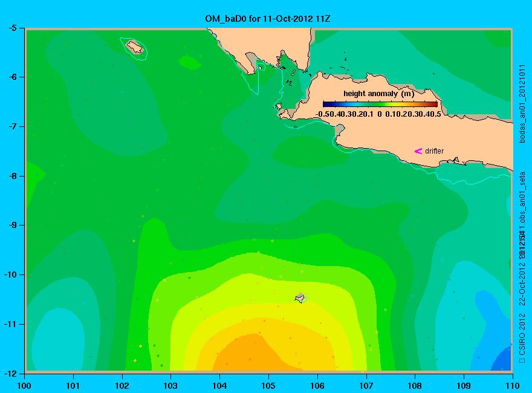Screen dimensions: 532x393
Task: Click the x-axis tick label '105'
Action: tap(268, 386)
